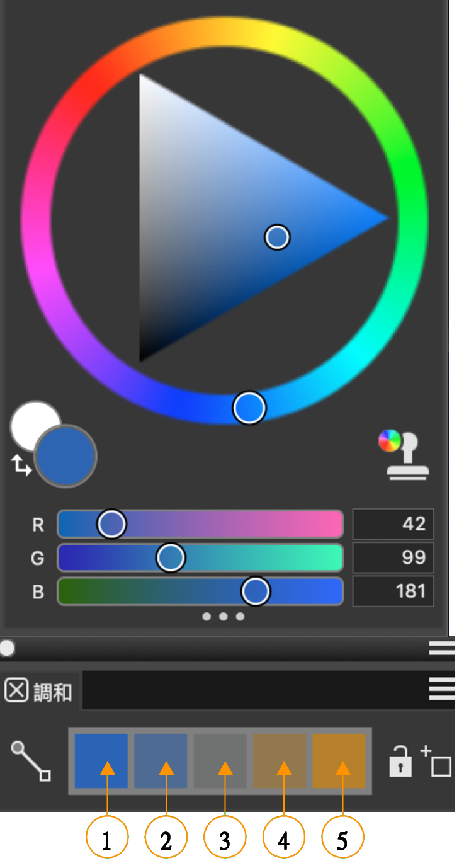Screen dimensions: 464x868
Task: Click the fifth orange harmony swatch
Action: (339, 760)
